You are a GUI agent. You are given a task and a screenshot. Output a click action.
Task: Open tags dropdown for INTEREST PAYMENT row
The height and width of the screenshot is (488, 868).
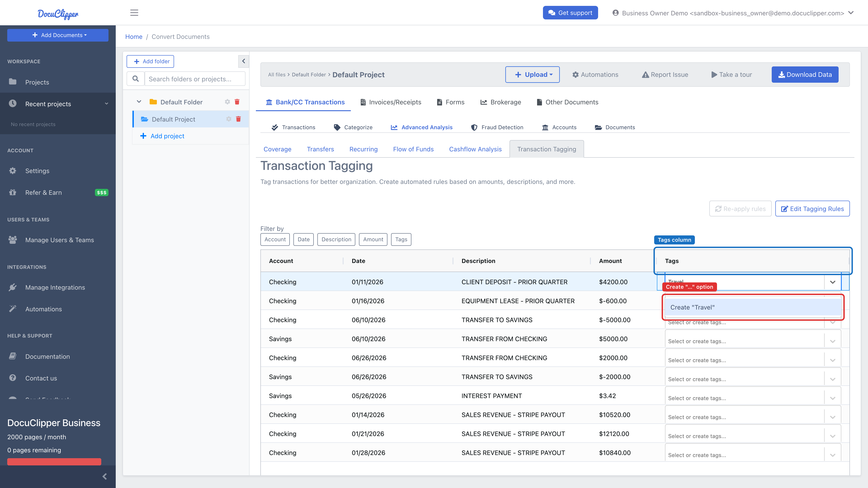coord(833,398)
